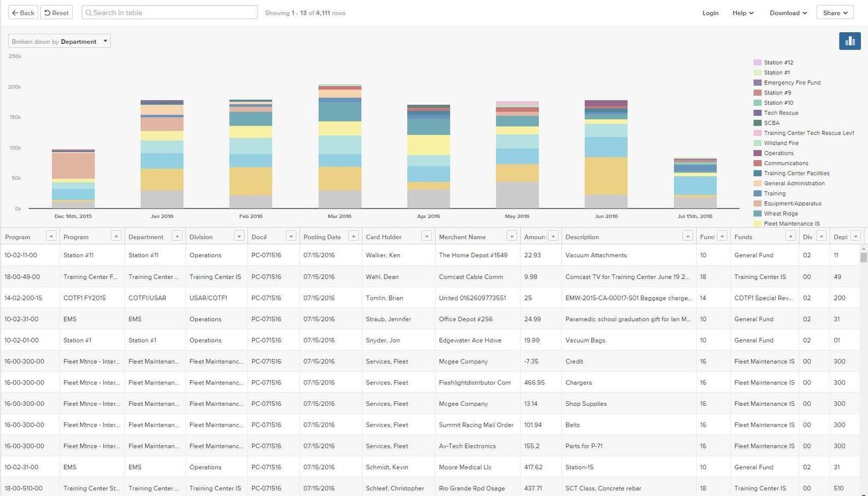Open the Division column filter arrow
Viewport: 868px width, 496px height.
(x=239, y=236)
